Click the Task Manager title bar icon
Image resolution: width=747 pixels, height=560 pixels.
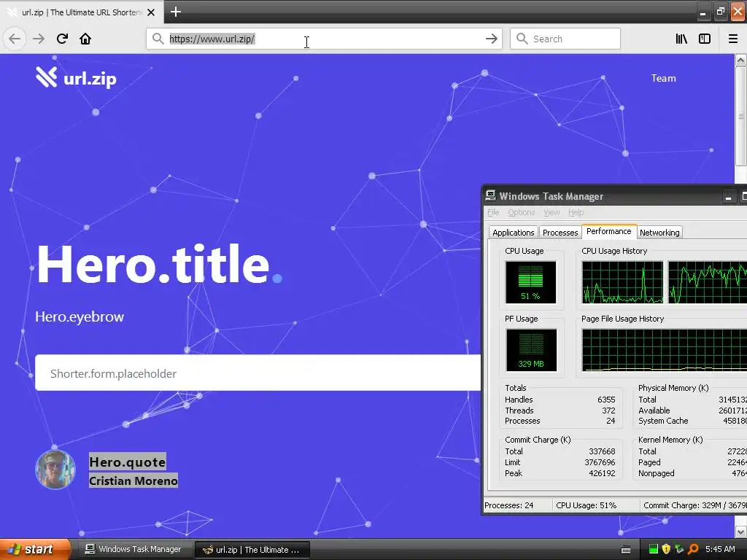490,195
